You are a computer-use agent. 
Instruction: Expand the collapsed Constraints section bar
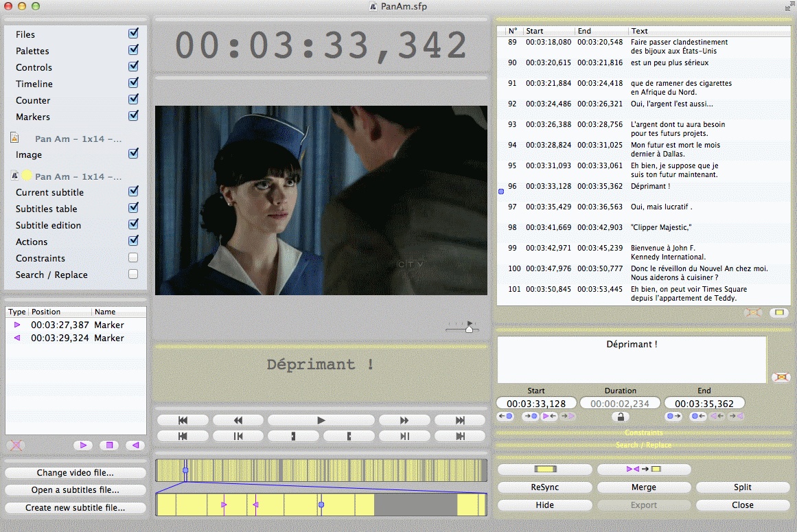tap(643, 432)
